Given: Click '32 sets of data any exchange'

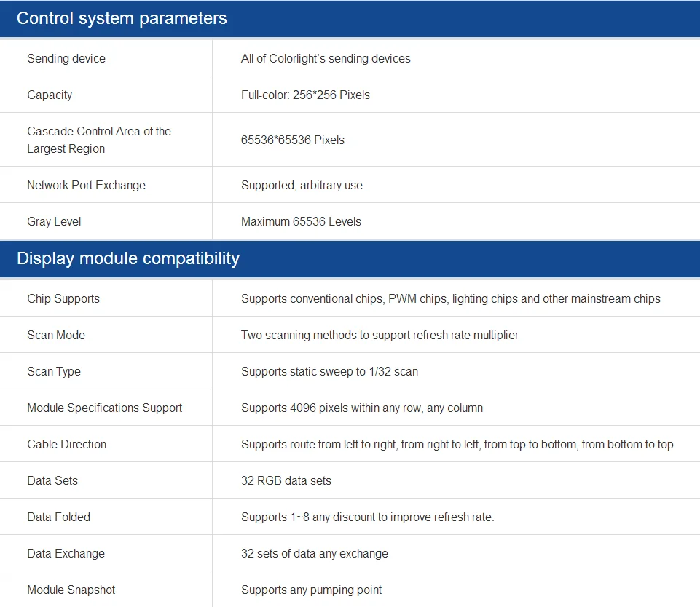Looking at the screenshot, I should pos(314,553).
